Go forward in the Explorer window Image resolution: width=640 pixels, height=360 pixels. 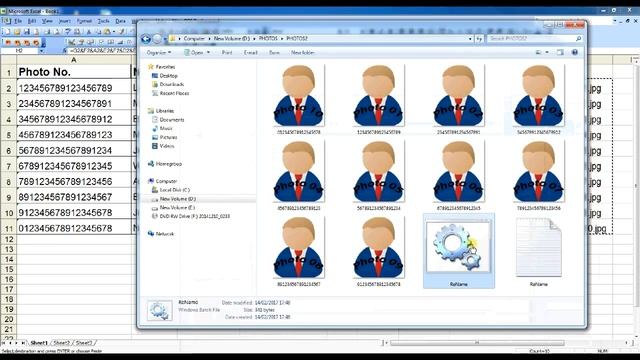pyautogui.click(x=157, y=39)
